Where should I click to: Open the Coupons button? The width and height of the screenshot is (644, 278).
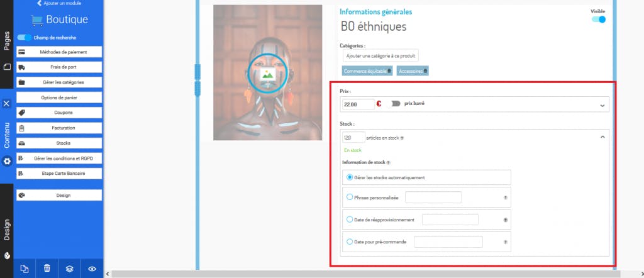(59, 113)
